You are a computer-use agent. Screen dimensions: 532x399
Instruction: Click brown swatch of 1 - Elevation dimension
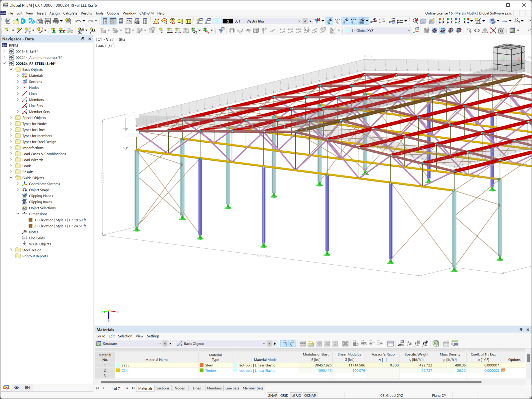[31, 220]
